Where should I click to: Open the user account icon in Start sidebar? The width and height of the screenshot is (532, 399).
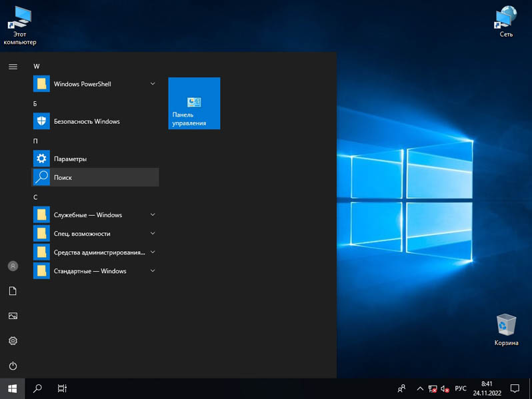[13, 266]
